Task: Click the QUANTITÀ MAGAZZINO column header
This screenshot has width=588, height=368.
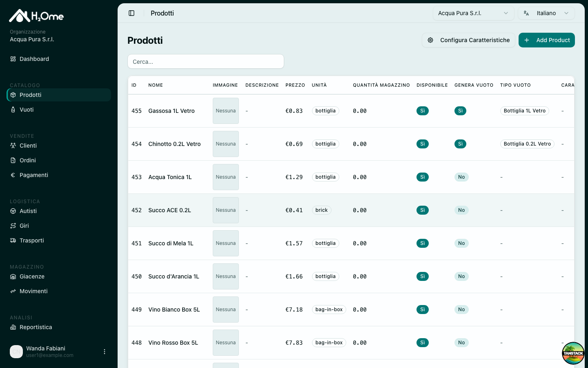Action: pyautogui.click(x=381, y=85)
